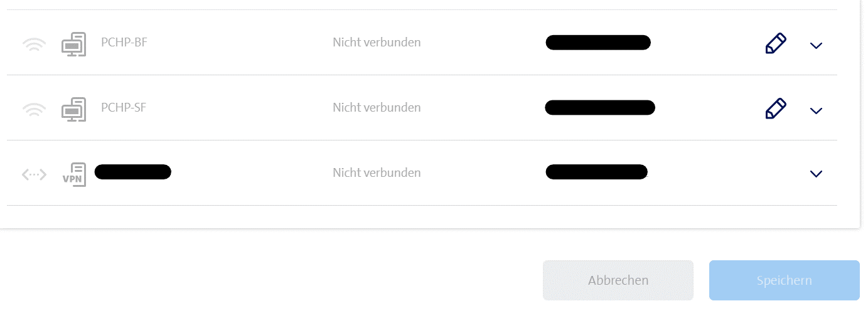Click "Nicht verbunden" status in the VPN row

(x=377, y=172)
